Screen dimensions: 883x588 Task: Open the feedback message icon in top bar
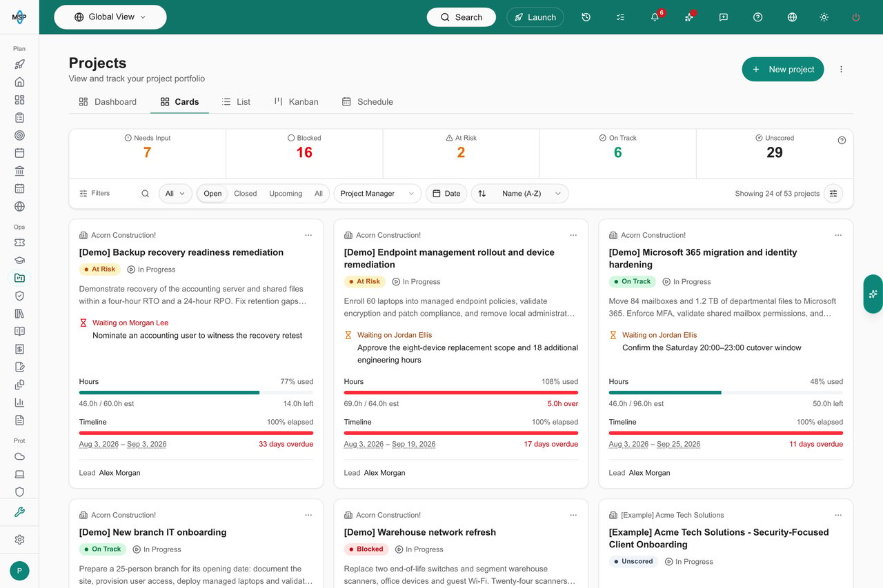point(724,17)
